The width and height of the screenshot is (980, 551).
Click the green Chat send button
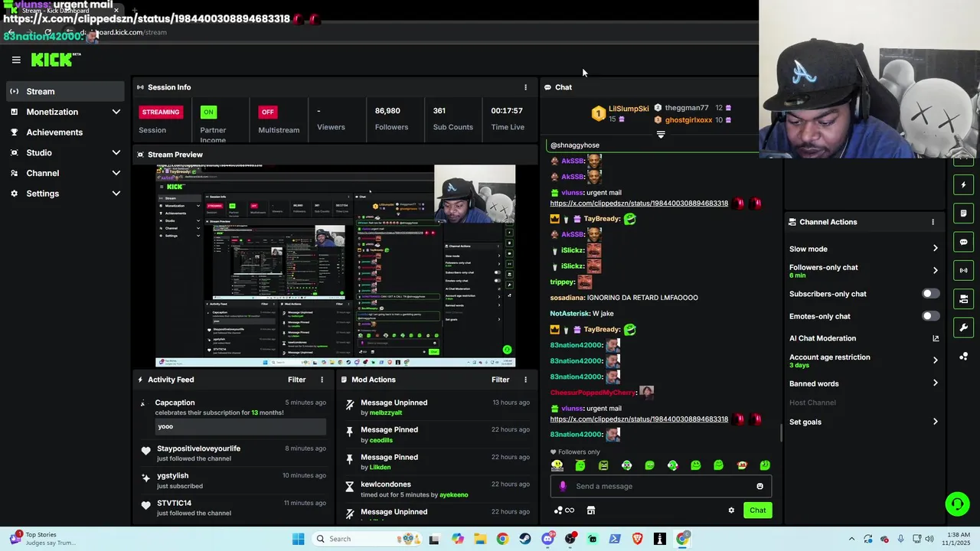click(x=757, y=510)
